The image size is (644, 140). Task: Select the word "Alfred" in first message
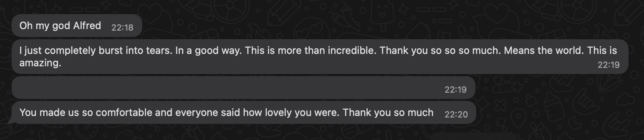(x=87, y=26)
